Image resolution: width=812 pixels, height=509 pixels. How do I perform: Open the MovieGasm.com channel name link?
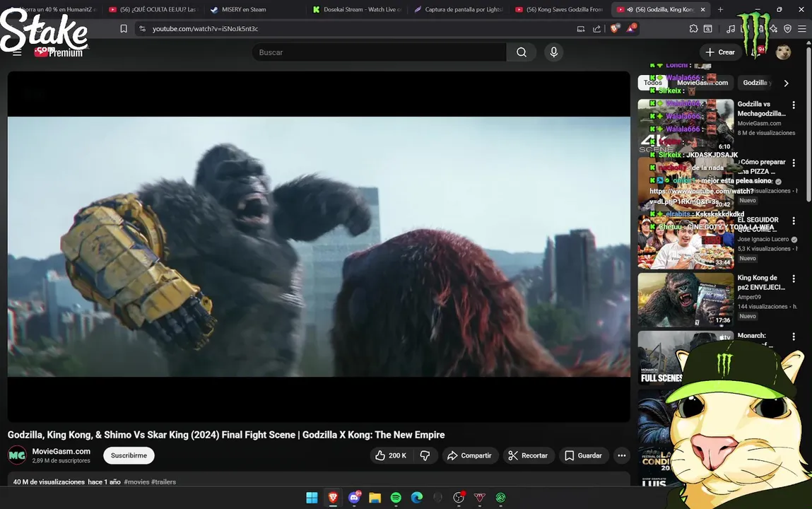(x=61, y=452)
